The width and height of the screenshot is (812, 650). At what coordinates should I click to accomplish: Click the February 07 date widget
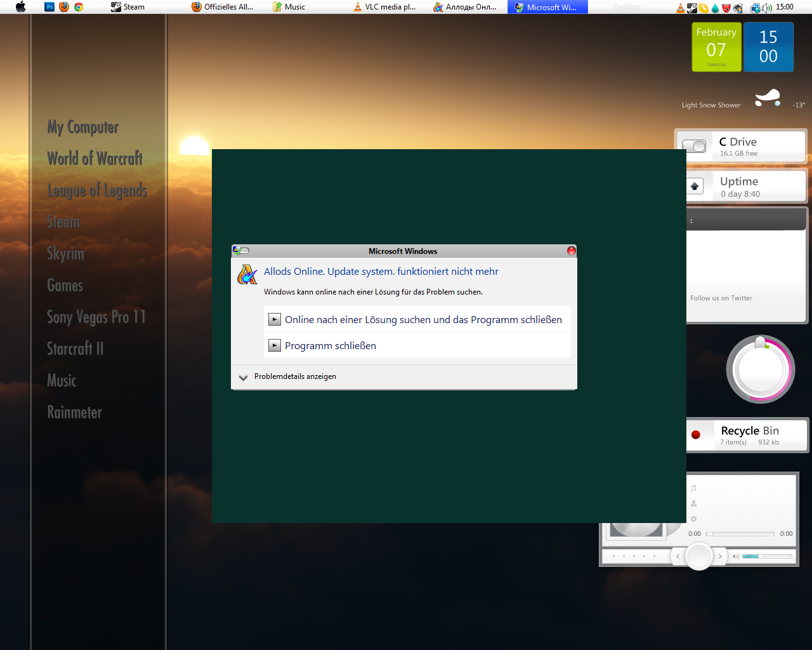pos(716,48)
